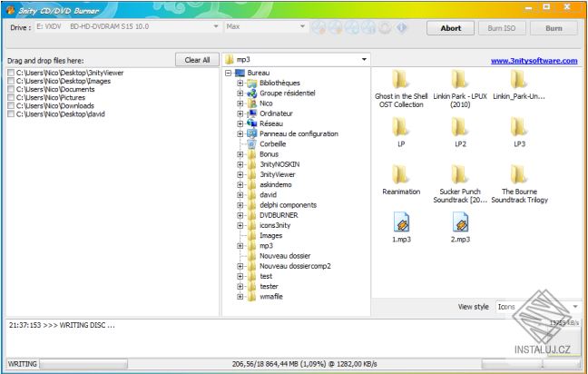
Task: Click the load disc tray icon
Action: pyautogui.click(x=336, y=27)
